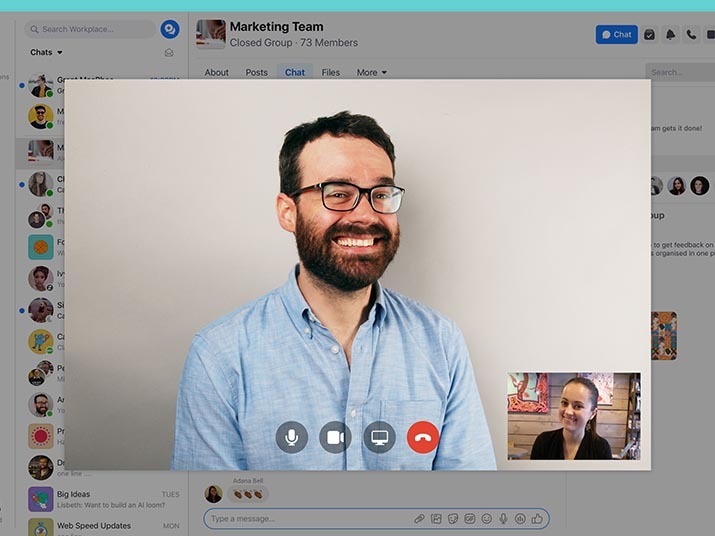This screenshot has height=536, width=715.
Task: Open the Big Ideas chat
Action: pos(104,499)
